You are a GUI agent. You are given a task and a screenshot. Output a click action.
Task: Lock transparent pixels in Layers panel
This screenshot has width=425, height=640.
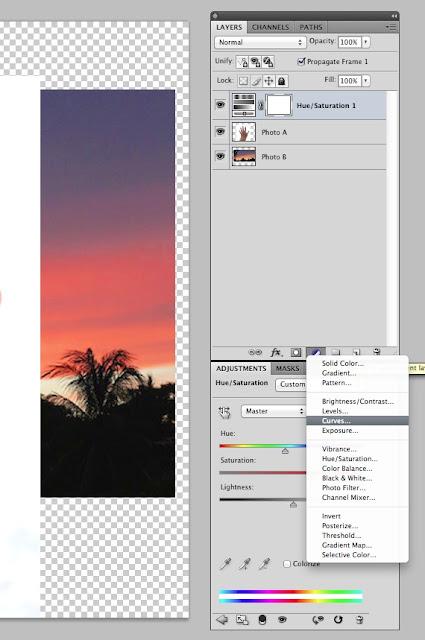[243, 81]
